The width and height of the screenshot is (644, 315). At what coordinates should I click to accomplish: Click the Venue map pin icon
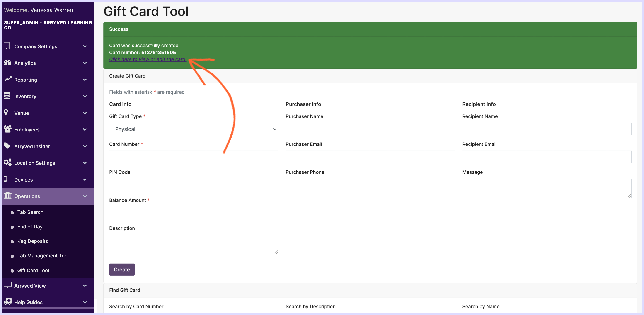pos(6,112)
